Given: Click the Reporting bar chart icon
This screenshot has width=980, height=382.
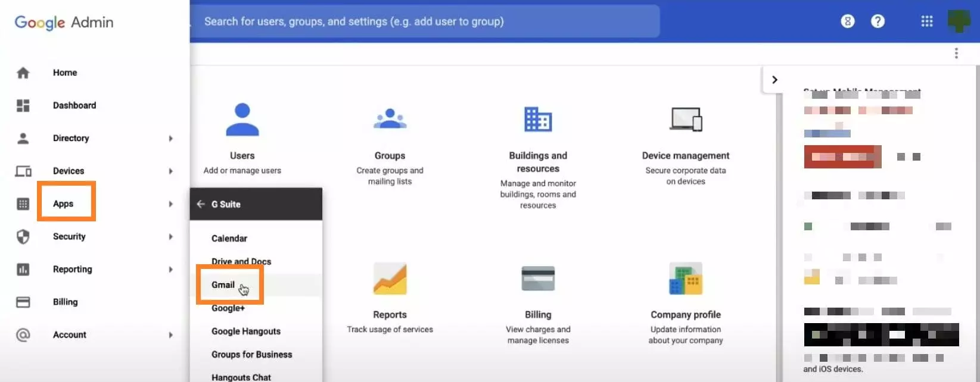Looking at the screenshot, I should click(x=23, y=270).
